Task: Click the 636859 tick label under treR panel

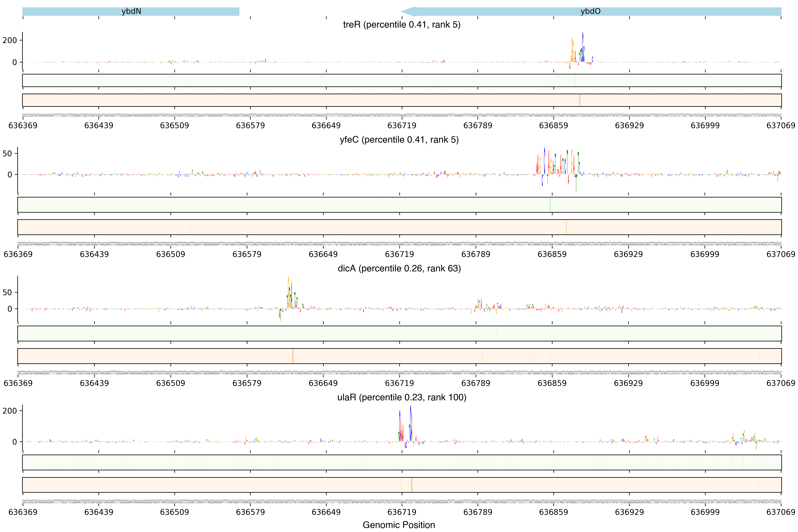Action: (553, 126)
